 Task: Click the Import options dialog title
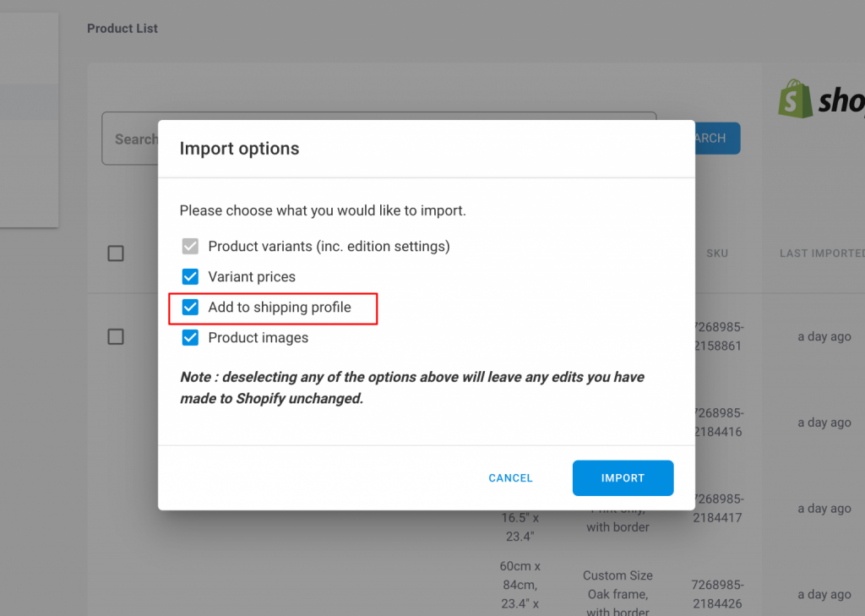click(239, 149)
